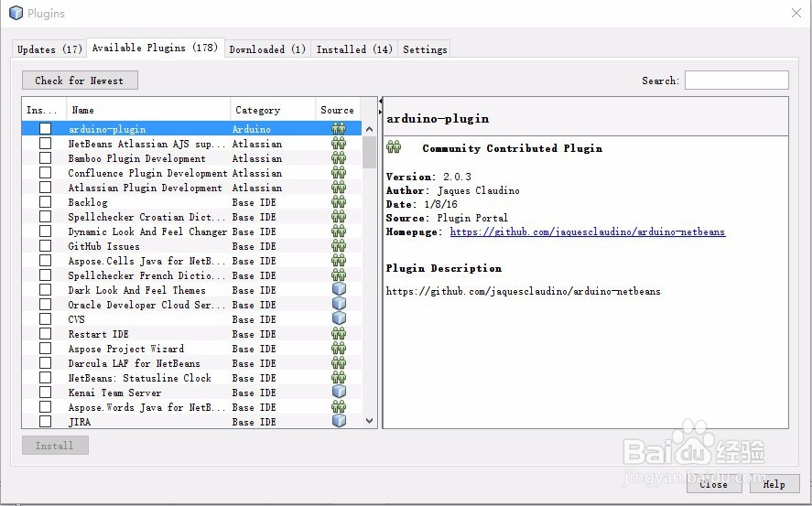Switch to the Updates (17) tab
The width and height of the screenshot is (812, 506).
49,49
